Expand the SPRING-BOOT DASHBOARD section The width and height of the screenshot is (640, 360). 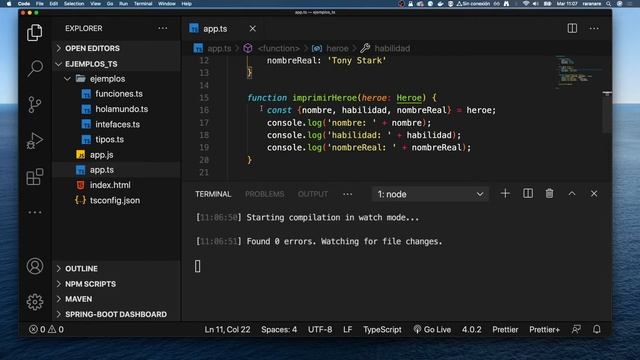pos(116,314)
